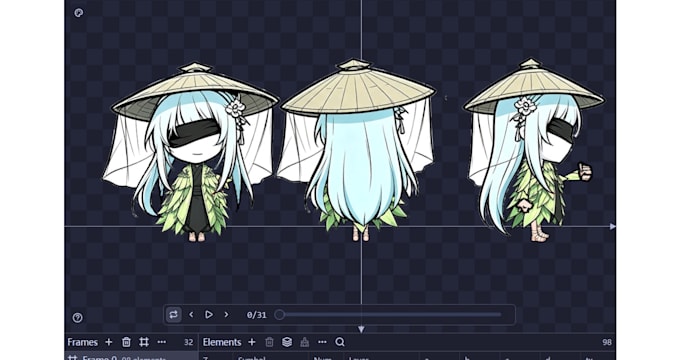Delete the selected frame trash icon
This screenshot has width=680, height=360.
[126, 342]
